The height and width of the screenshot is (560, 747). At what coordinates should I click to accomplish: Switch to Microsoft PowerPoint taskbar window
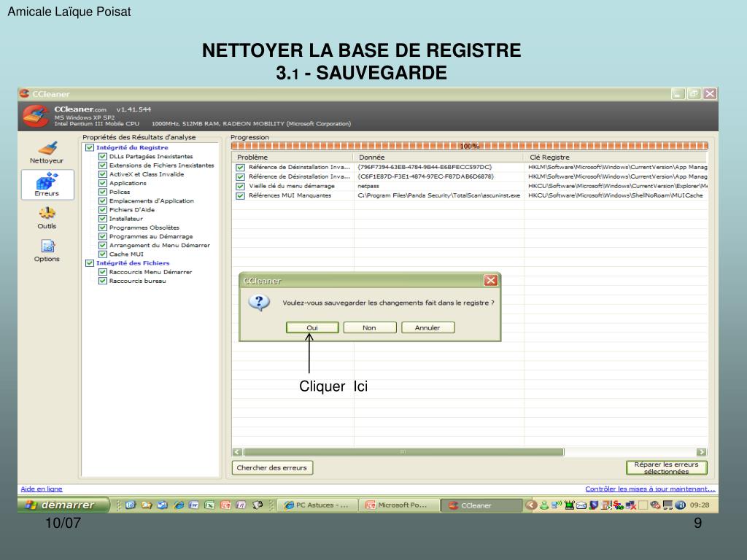(399, 505)
